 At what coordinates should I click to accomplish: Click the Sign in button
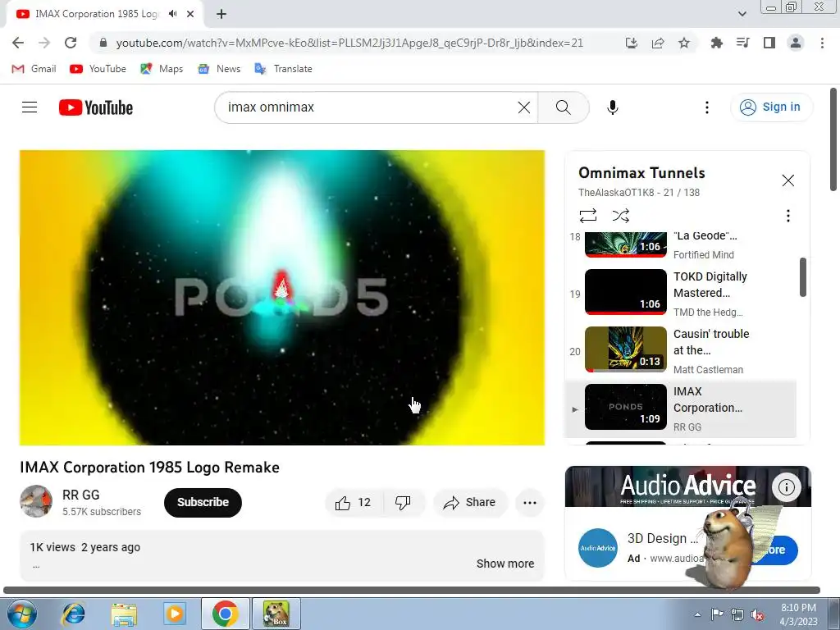pos(771,107)
